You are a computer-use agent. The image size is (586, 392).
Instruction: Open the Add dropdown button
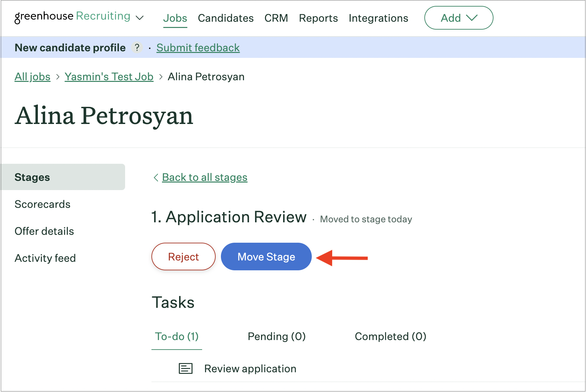click(x=459, y=18)
